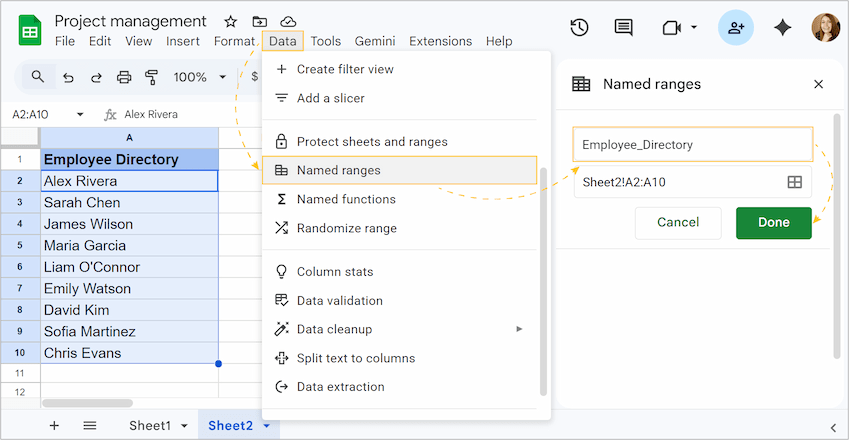
Task: Click the Named ranges panel table icon
Action: coord(581,84)
